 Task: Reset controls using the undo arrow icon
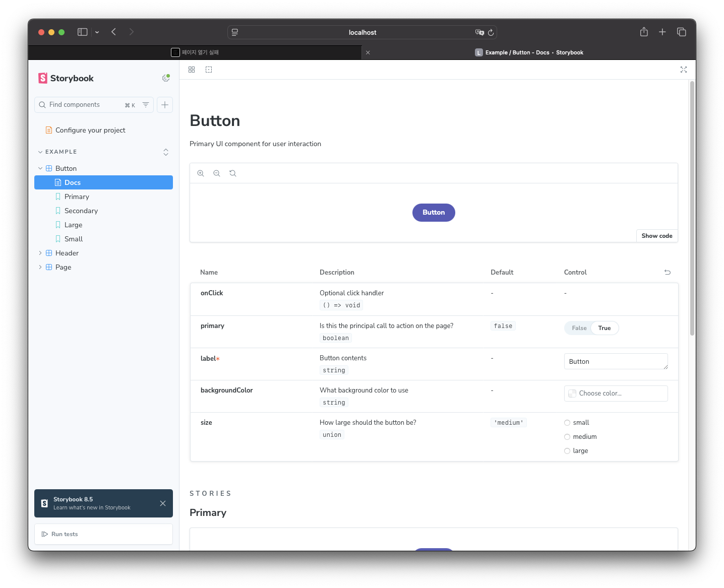click(x=668, y=272)
